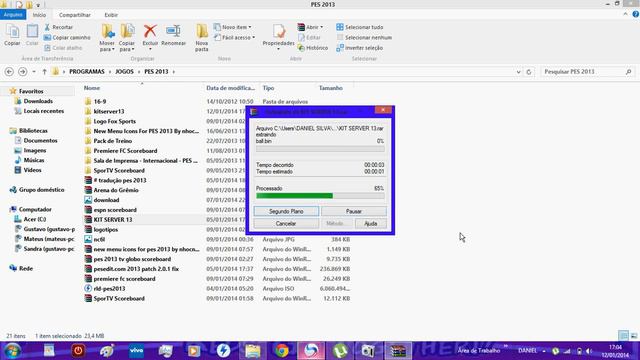Viewport: 640px width, 360px height.
Task: Select the Logo Fox Sports folder
Action: (x=114, y=121)
